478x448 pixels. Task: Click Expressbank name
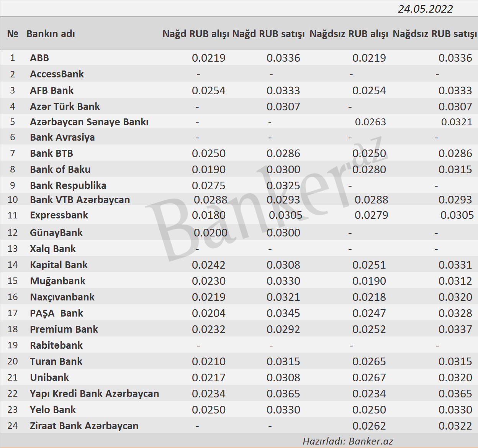tap(59, 215)
